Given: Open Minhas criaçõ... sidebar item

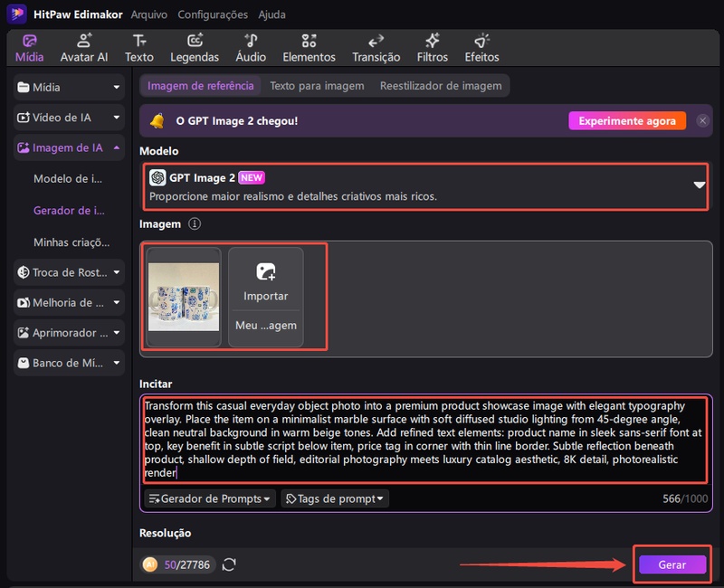Looking at the screenshot, I should [71, 242].
